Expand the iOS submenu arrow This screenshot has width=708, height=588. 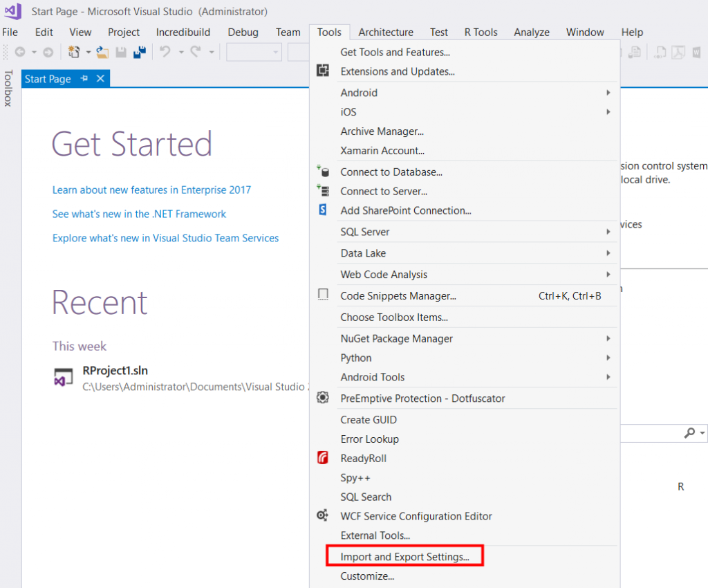pos(608,112)
